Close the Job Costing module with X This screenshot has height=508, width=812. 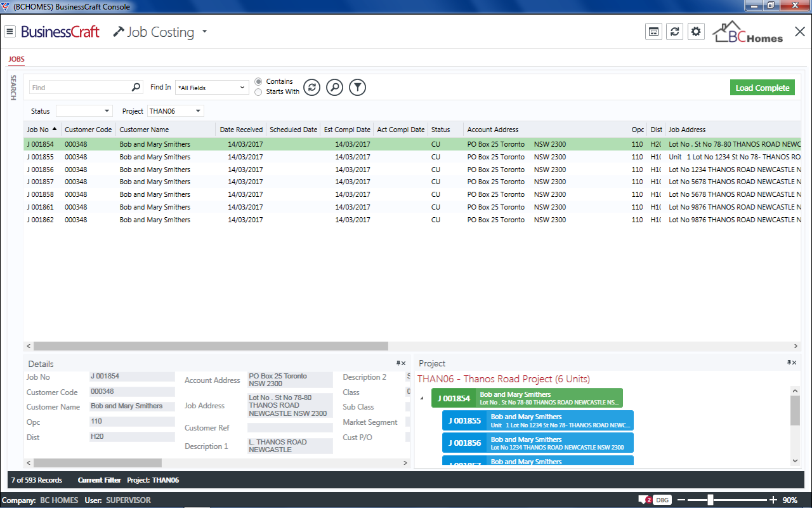pos(800,32)
